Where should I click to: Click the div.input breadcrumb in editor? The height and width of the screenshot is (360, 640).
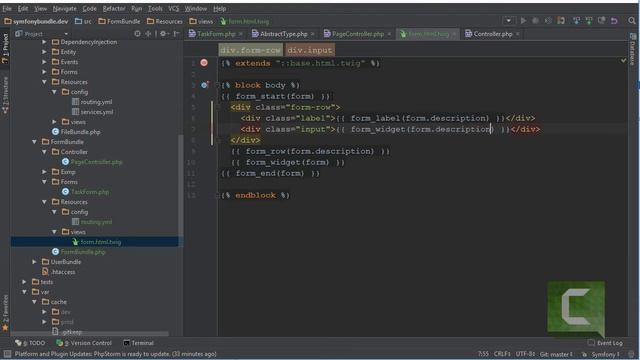(x=310, y=50)
